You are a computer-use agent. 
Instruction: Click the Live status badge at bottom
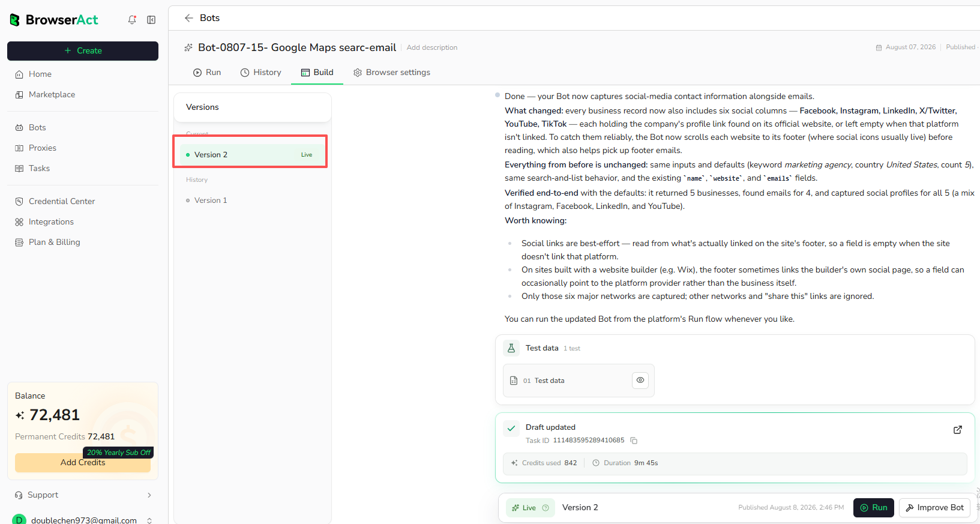(530, 508)
